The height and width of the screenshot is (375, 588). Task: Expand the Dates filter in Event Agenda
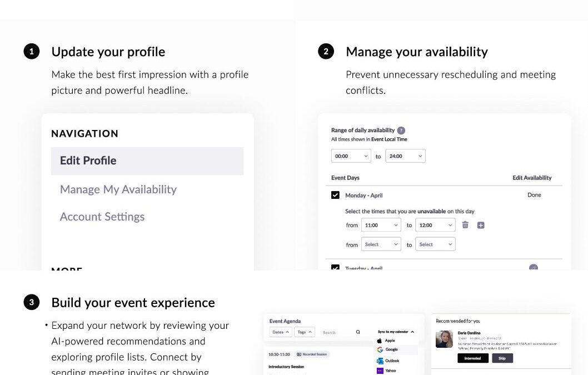[x=281, y=332]
